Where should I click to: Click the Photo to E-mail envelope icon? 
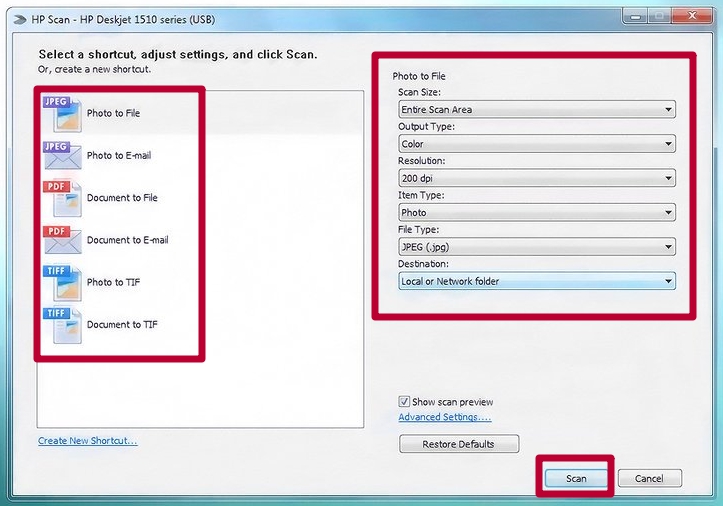point(63,156)
